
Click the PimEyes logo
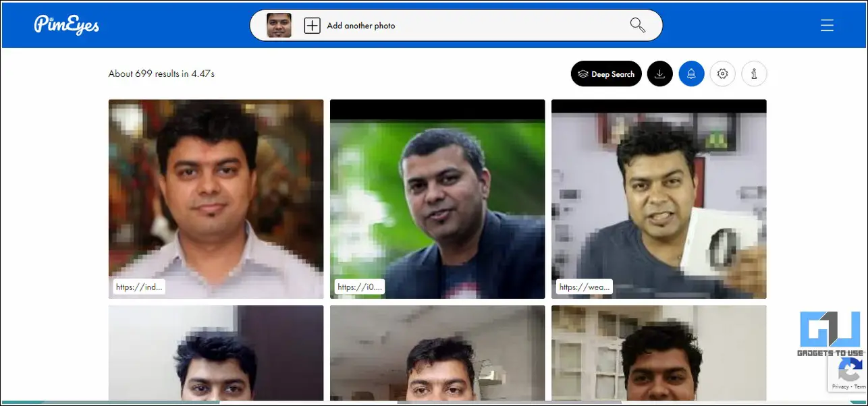tap(67, 25)
